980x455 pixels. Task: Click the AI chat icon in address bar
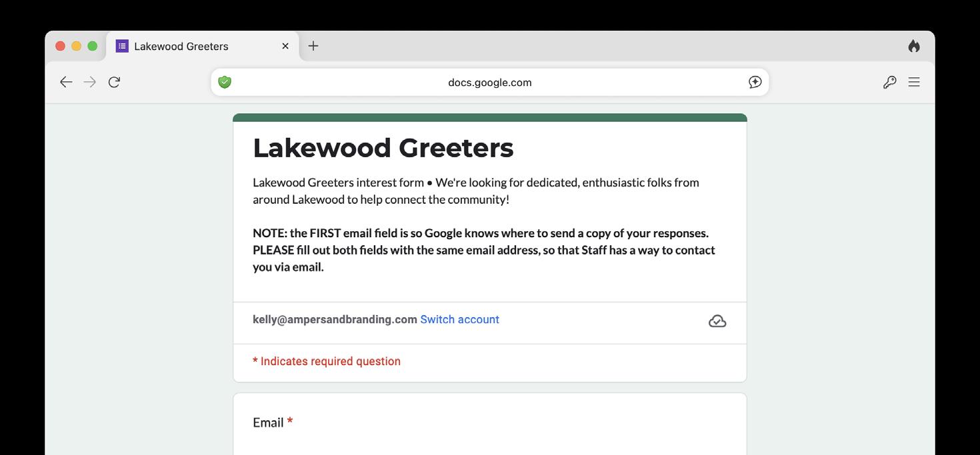[x=755, y=82]
